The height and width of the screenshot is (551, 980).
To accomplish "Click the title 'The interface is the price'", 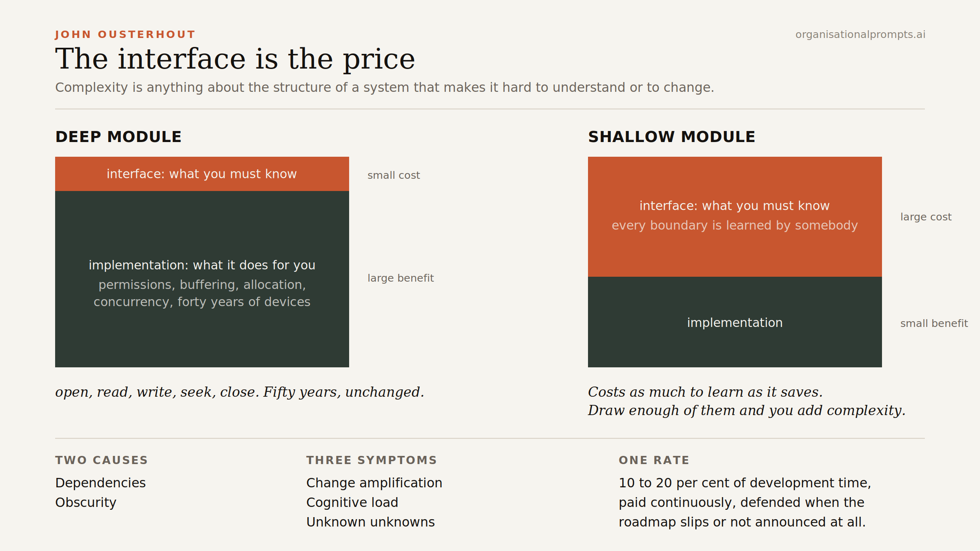I will click(235, 59).
